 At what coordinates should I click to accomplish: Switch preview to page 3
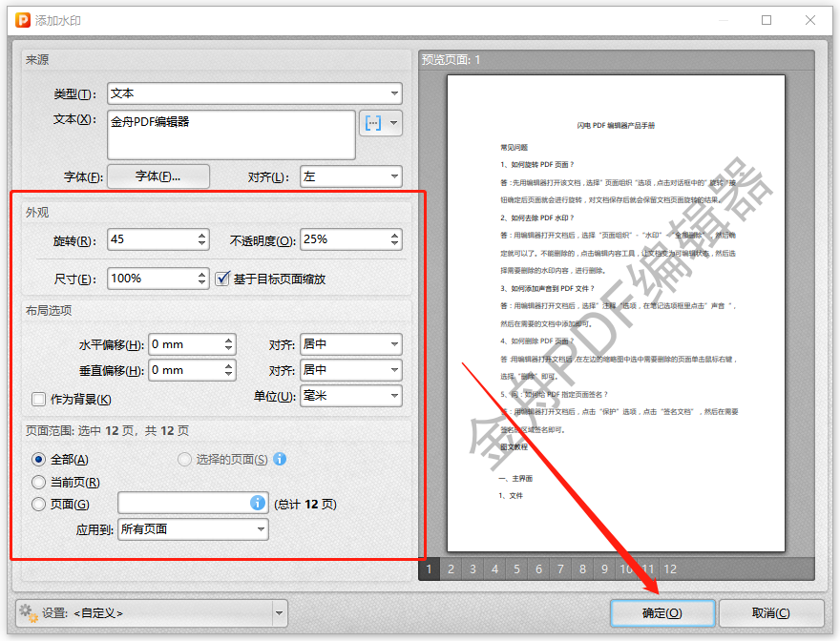pos(473,569)
